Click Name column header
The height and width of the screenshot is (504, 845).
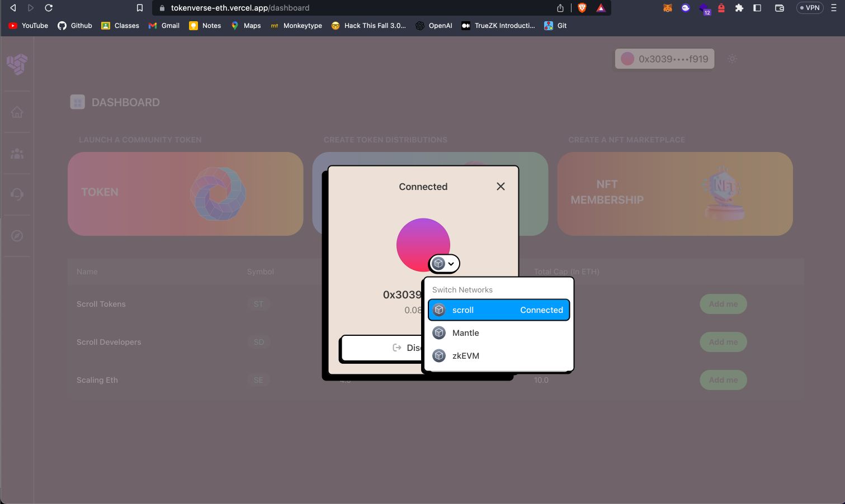click(x=87, y=272)
